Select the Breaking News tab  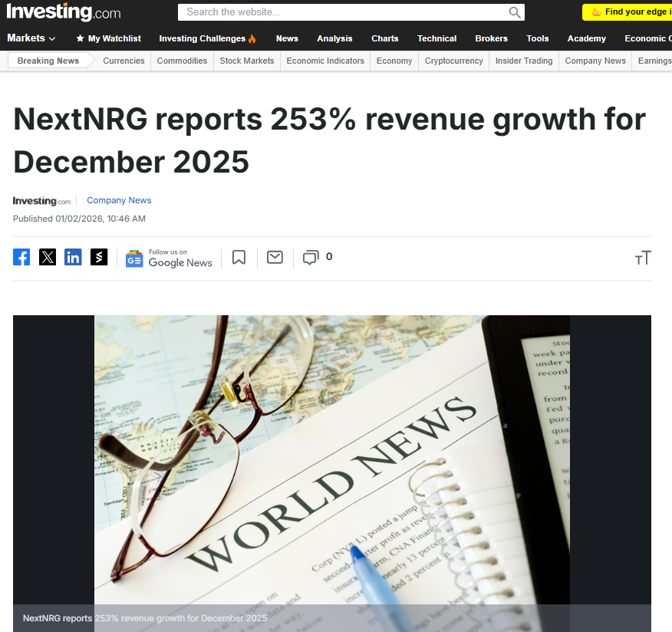(x=48, y=61)
